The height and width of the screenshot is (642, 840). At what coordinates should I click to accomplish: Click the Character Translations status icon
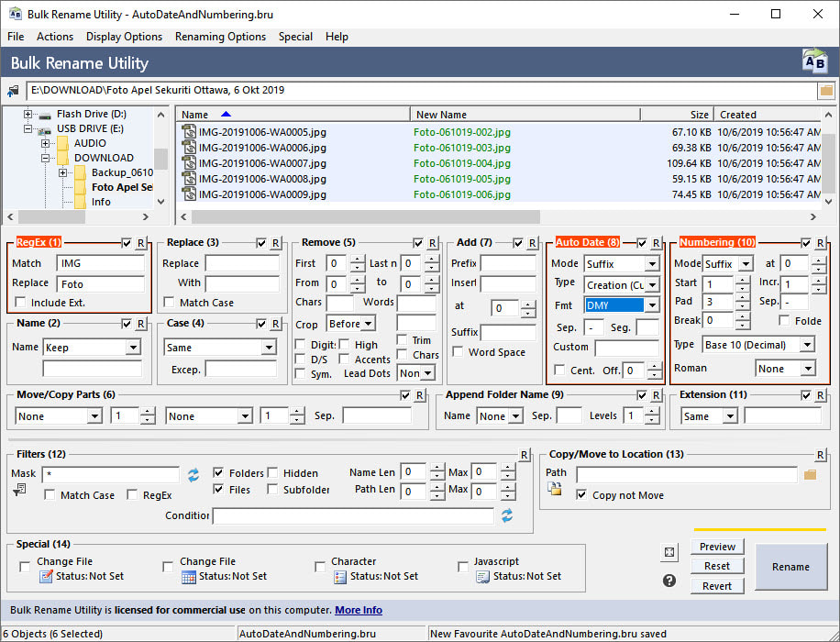click(x=339, y=577)
